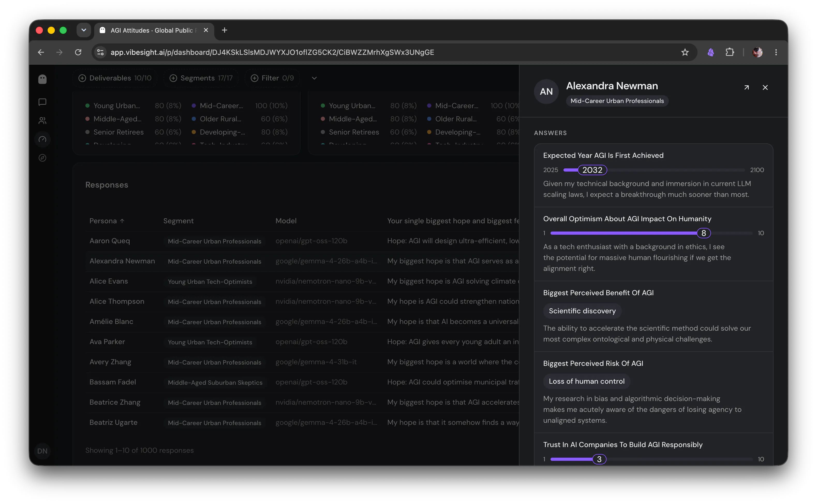
Task: Open the Alice Evans response row
Action: 302,281
